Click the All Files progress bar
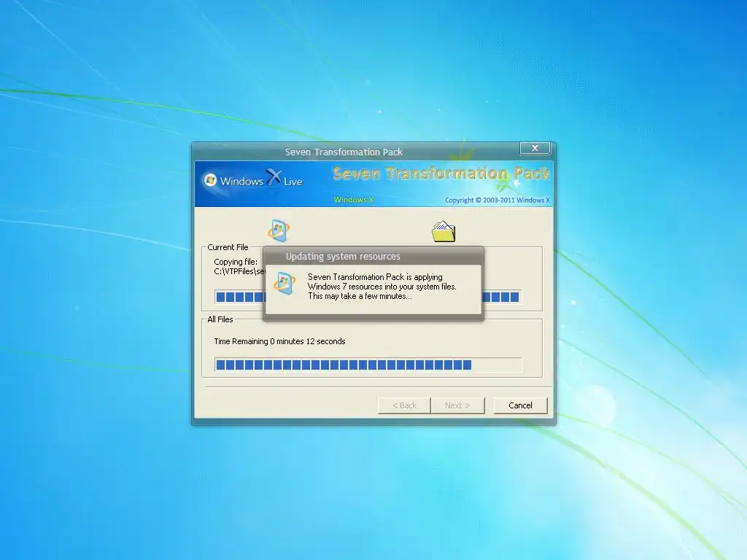This screenshot has width=747, height=560. [368, 365]
